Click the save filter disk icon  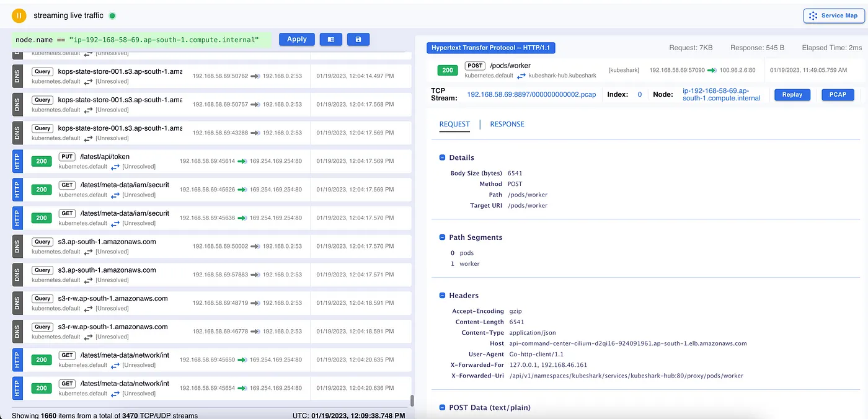(x=358, y=40)
